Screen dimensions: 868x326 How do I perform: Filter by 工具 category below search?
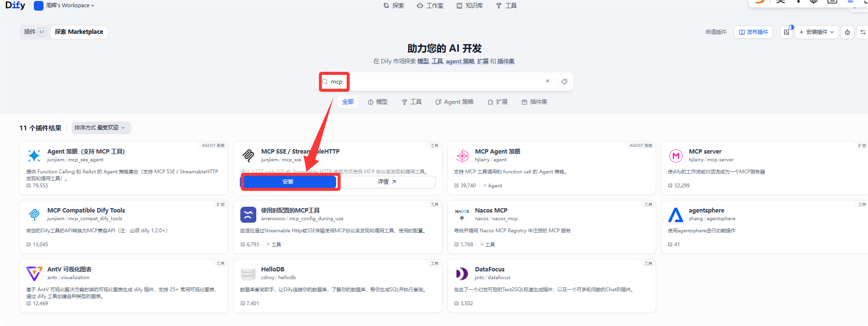[x=412, y=102]
